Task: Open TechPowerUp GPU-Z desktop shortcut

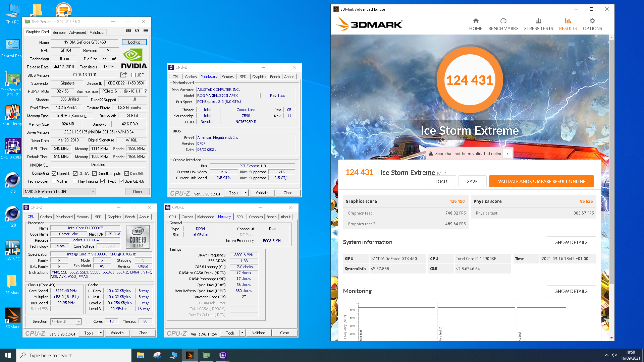Action: [12, 84]
